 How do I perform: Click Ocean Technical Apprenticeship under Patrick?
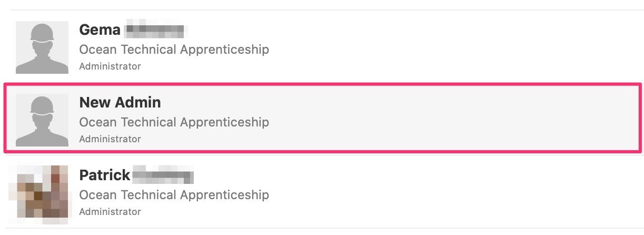click(174, 195)
